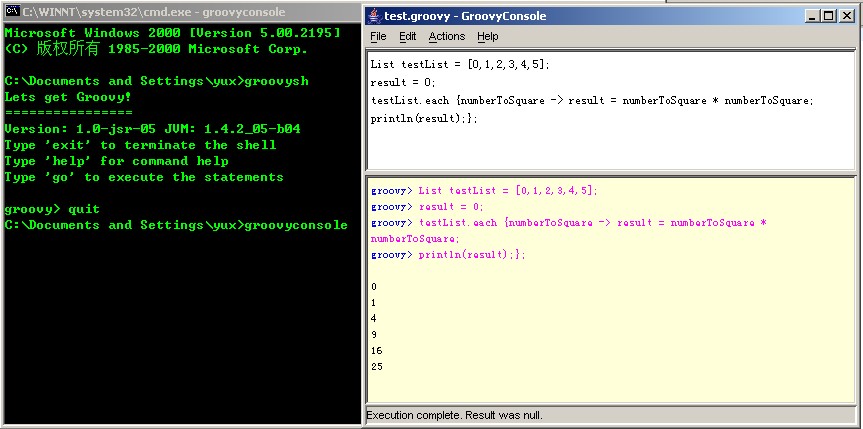Click the output value 4
The width and height of the screenshot is (863, 429).
pyautogui.click(x=374, y=319)
